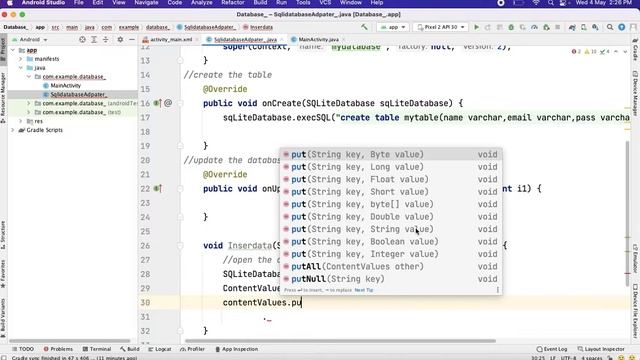The height and width of the screenshot is (360, 640).
Task: Toggle the Emulator side panel
Action: click(x=635, y=258)
